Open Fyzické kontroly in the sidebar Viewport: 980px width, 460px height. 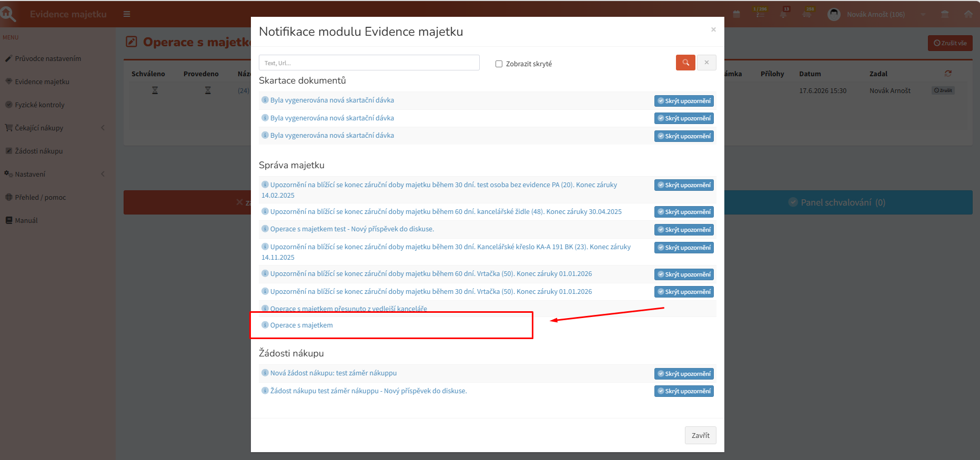(x=39, y=105)
